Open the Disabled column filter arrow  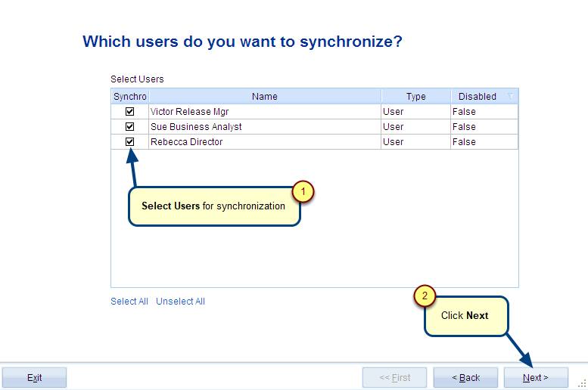point(510,96)
